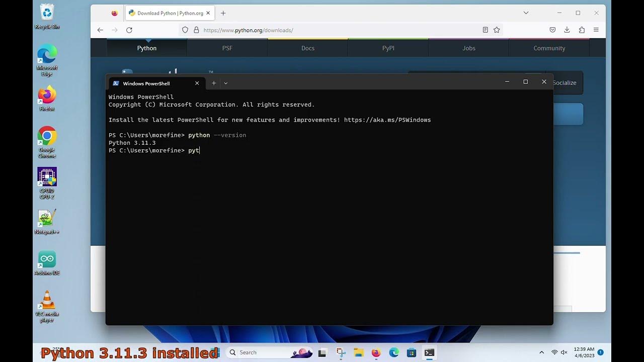
Task: Open File Explorer from the taskbar
Action: coord(358,352)
